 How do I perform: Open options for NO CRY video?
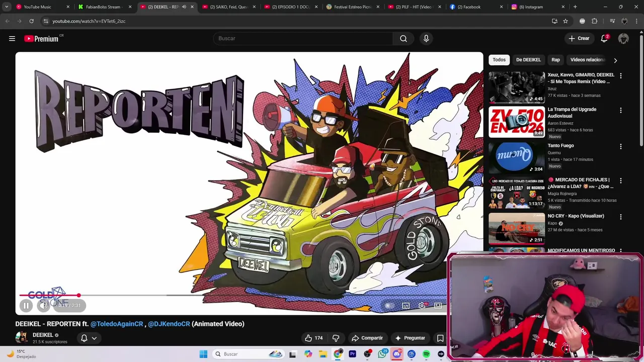click(x=621, y=217)
